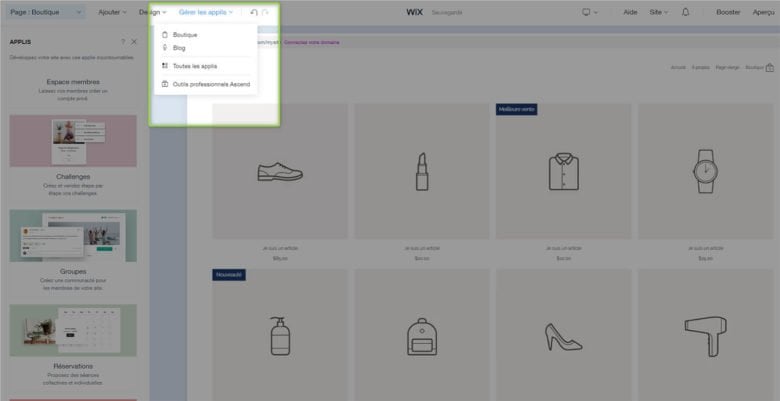This screenshot has width=780, height=401.
Task: Click the Groupes app title
Action: tap(73, 272)
